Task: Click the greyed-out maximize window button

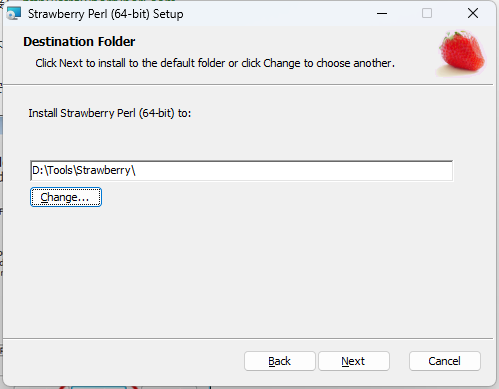Action: (x=427, y=14)
